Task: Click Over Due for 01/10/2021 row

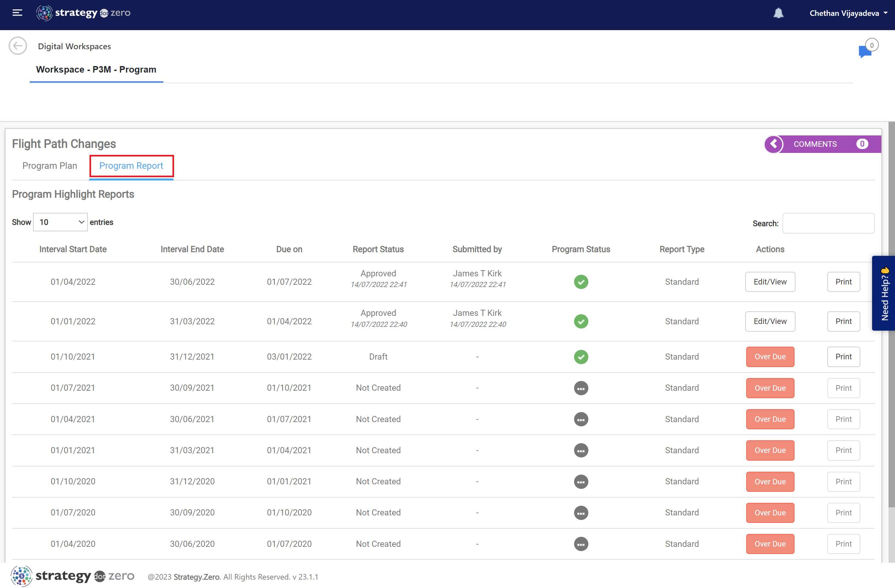Action: (x=770, y=357)
